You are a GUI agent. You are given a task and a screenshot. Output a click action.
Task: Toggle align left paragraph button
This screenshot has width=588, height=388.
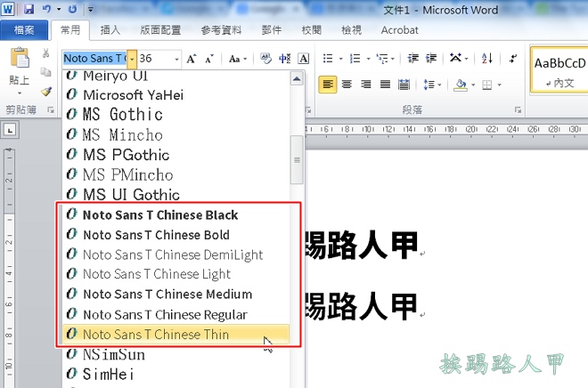coord(328,85)
